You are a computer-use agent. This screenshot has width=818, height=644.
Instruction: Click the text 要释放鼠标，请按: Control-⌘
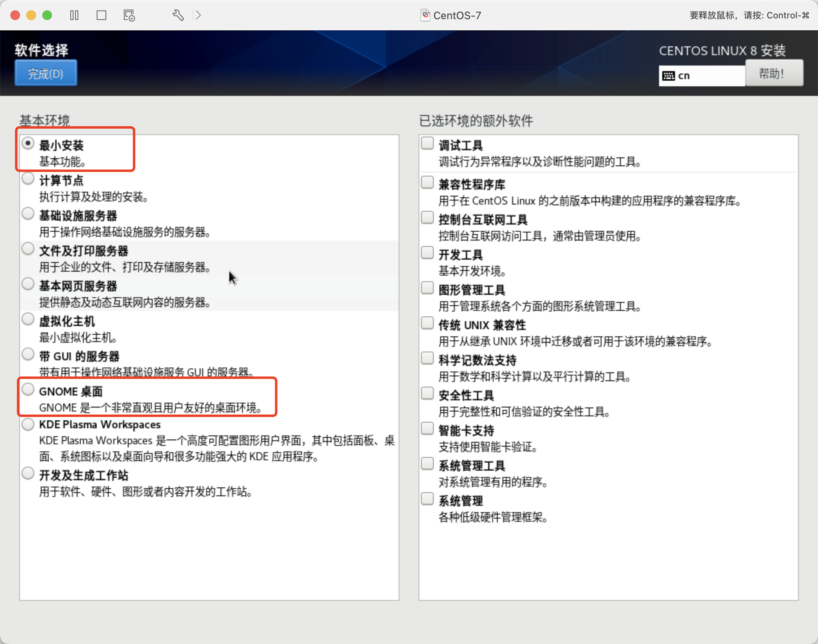(x=749, y=15)
